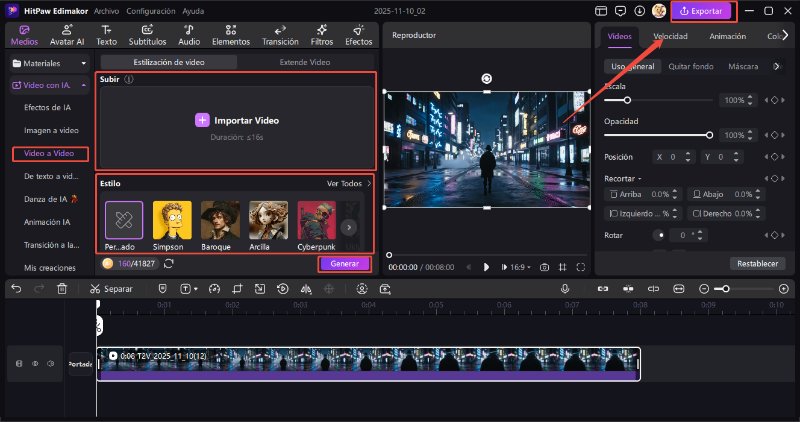Click the fit-timeline-to-width icon
Image resolution: width=800 pixels, height=422 pixels.
679,289
